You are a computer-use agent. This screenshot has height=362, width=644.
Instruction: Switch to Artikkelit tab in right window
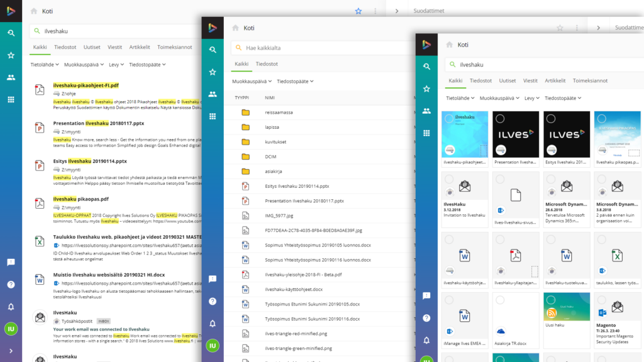click(555, 81)
